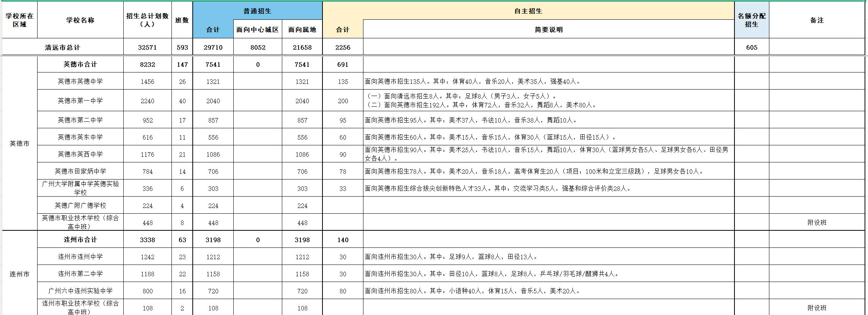Select the 1456 plan count for 英德中学
This screenshot has height=315, width=868.
click(148, 81)
